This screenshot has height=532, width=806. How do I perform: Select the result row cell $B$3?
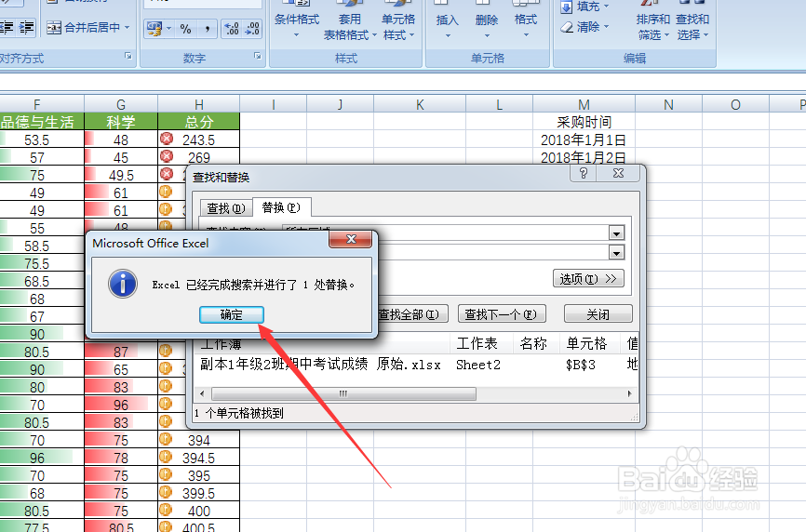581,366
